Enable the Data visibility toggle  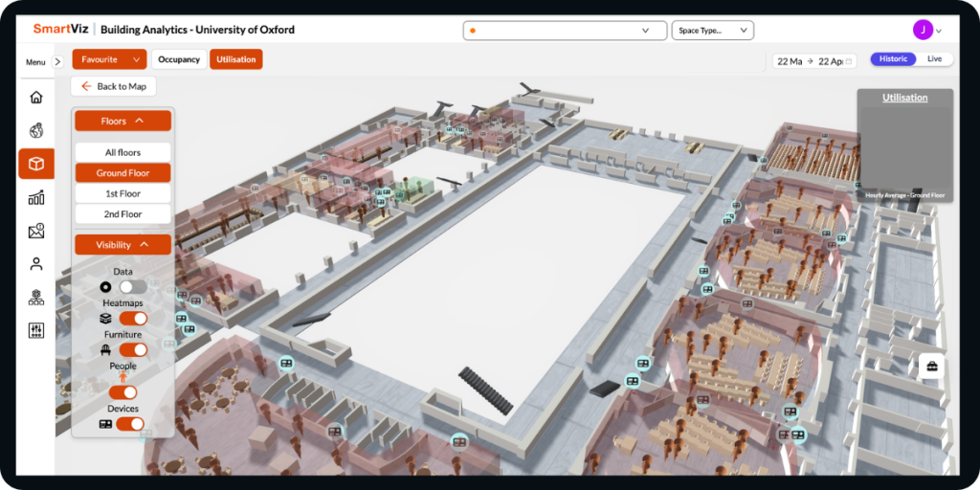click(132, 286)
